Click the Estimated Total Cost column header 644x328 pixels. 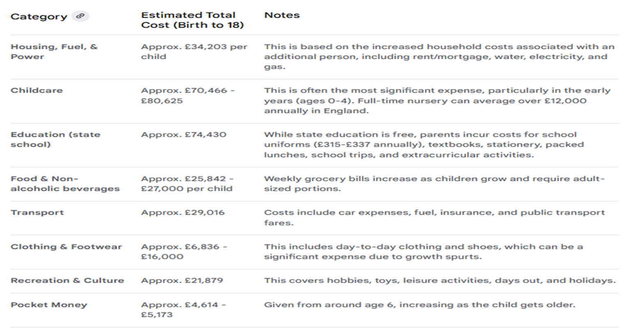(192, 20)
